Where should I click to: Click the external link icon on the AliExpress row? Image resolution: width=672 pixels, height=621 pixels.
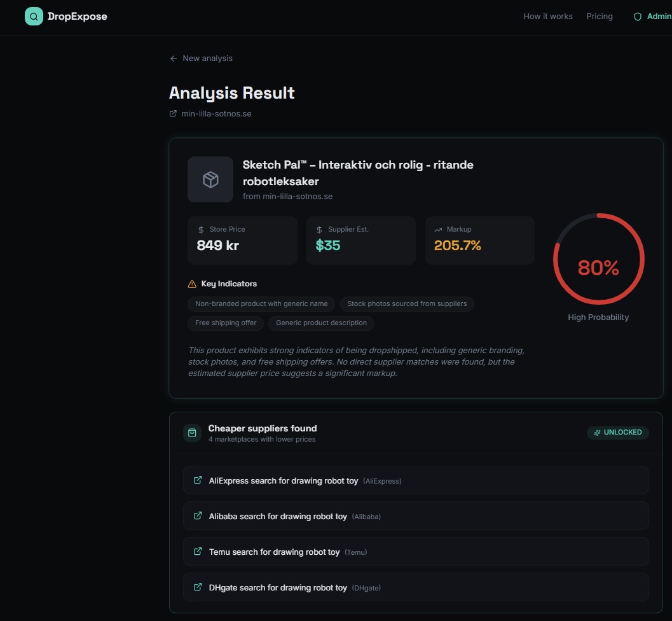(x=198, y=480)
